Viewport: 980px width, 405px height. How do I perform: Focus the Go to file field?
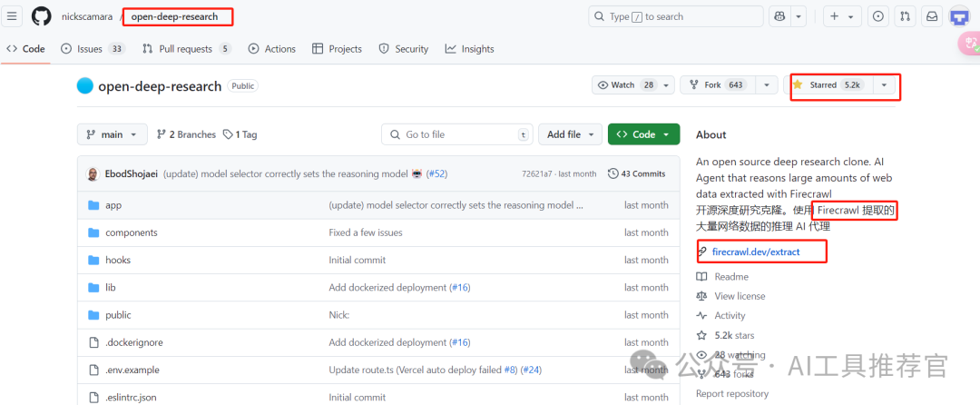click(456, 134)
